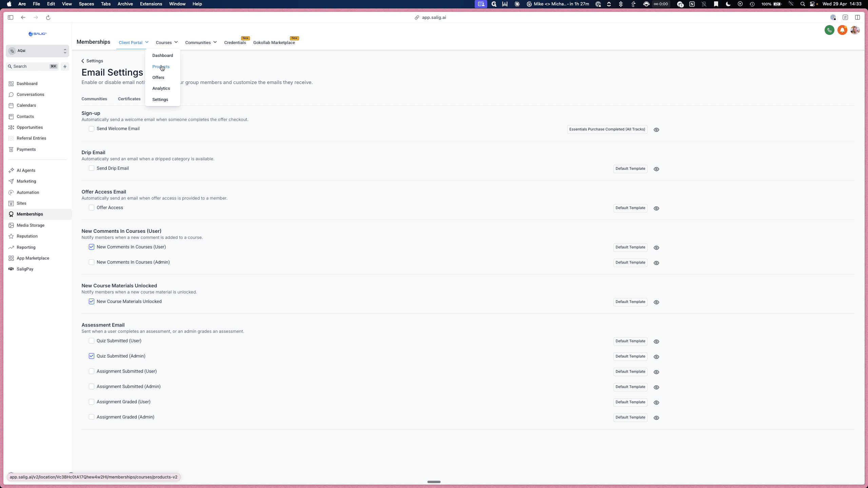Select Products in Client Portal menu

(x=161, y=67)
